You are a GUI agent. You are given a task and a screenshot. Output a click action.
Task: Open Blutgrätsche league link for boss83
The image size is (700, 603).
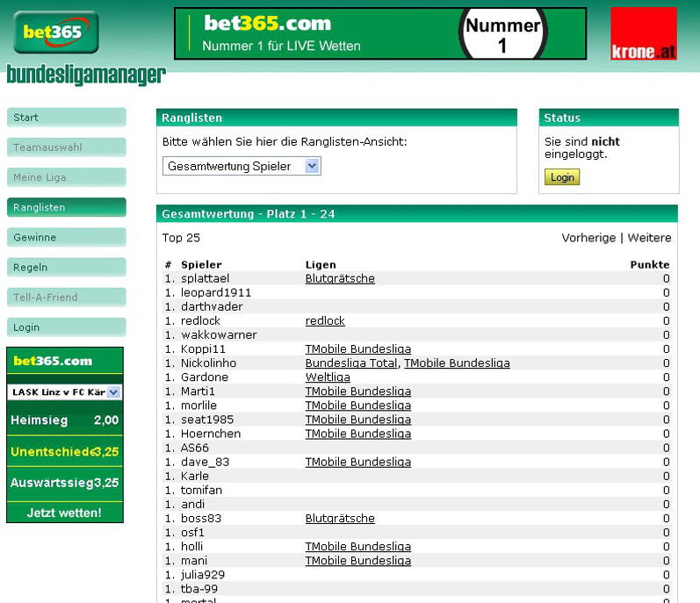340,518
